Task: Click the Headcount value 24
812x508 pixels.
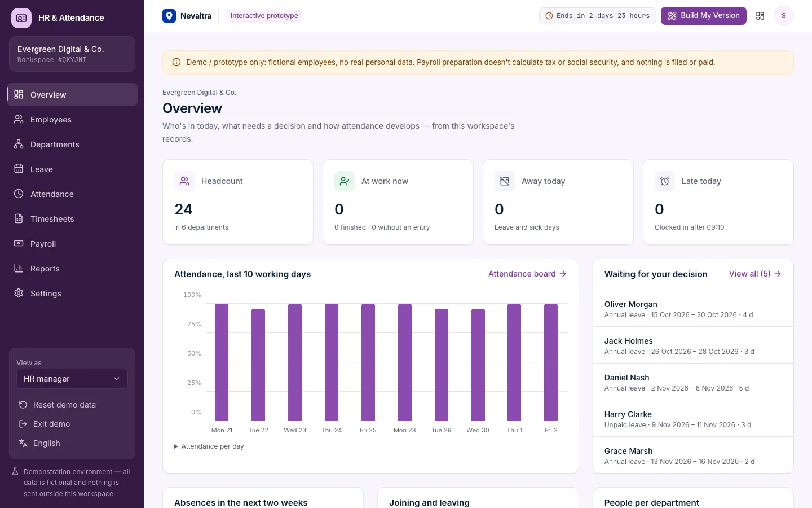Action: click(184, 209)
